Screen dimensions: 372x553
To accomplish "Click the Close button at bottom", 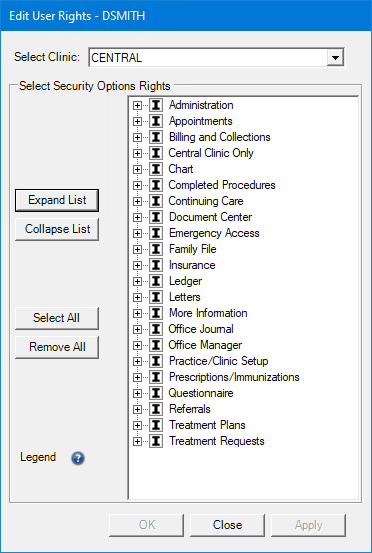I will click(x=227, y=525).
